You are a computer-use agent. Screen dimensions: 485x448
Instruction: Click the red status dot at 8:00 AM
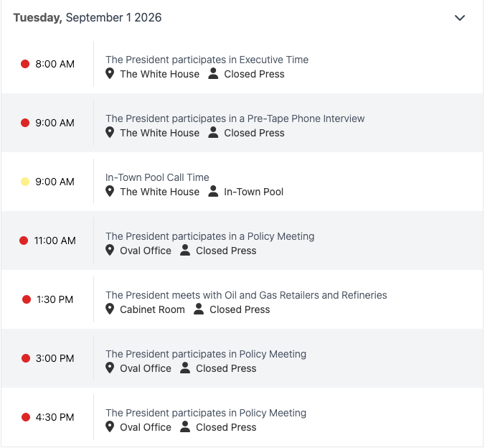[x=25, y=64]
